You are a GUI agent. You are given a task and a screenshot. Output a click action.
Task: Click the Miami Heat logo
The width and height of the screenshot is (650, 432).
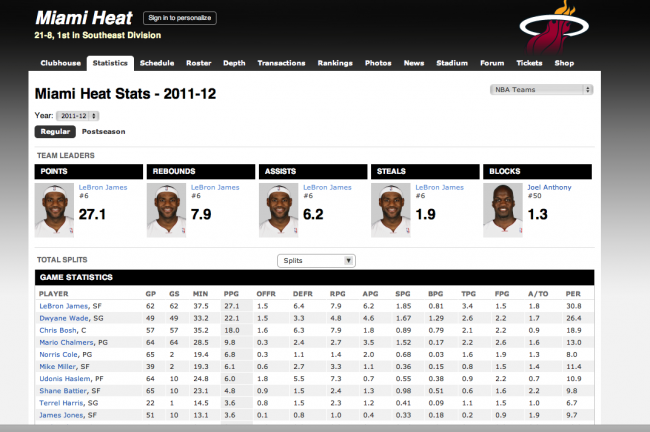coord(554,28)
